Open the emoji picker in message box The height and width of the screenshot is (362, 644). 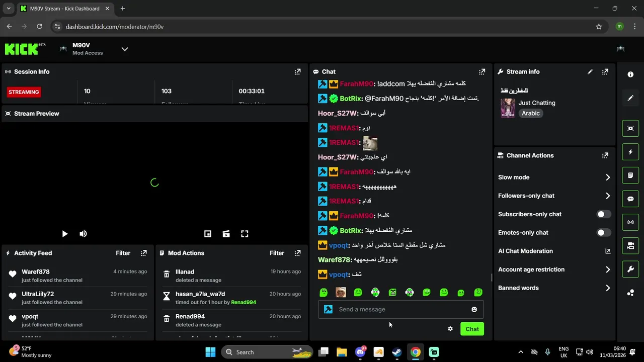(474, 309)
